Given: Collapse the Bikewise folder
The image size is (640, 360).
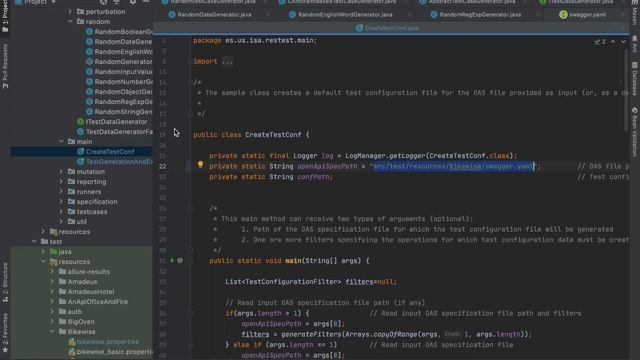Looking at the screenshot, I should coord(52,331).
